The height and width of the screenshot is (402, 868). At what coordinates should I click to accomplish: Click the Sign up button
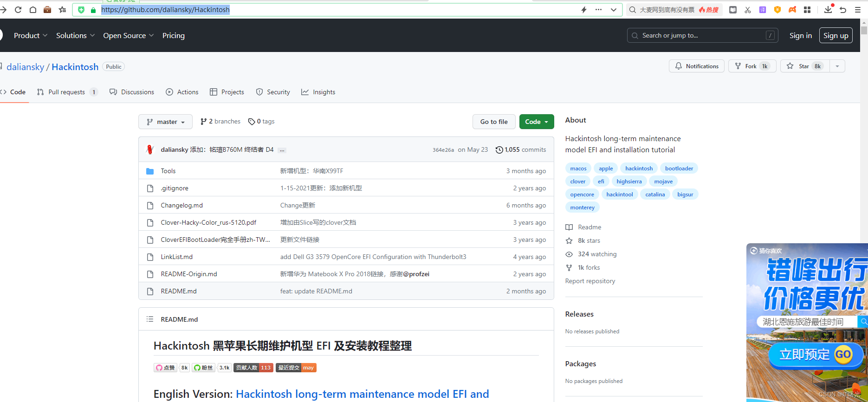pos(836,35)
